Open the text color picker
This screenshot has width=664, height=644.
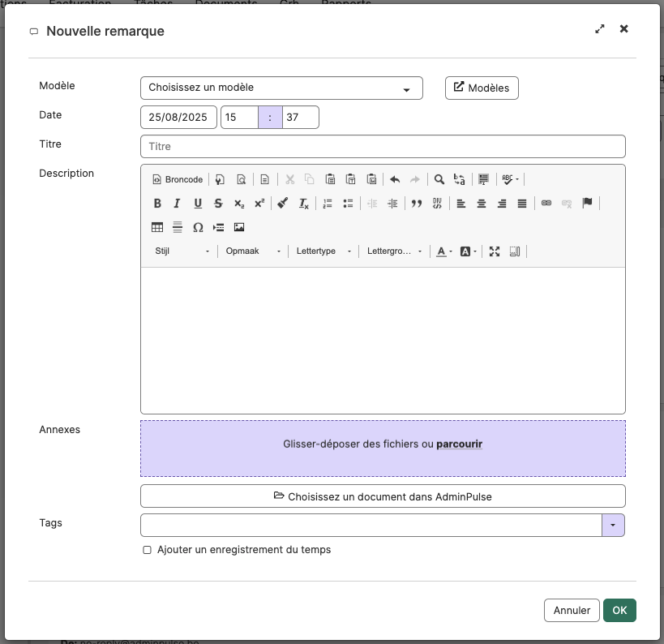tap(444, 251)
